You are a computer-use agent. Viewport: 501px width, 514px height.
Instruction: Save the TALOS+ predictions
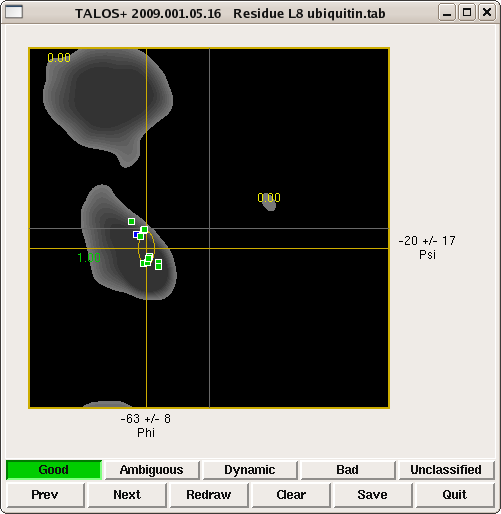click(x=373, y=495)
